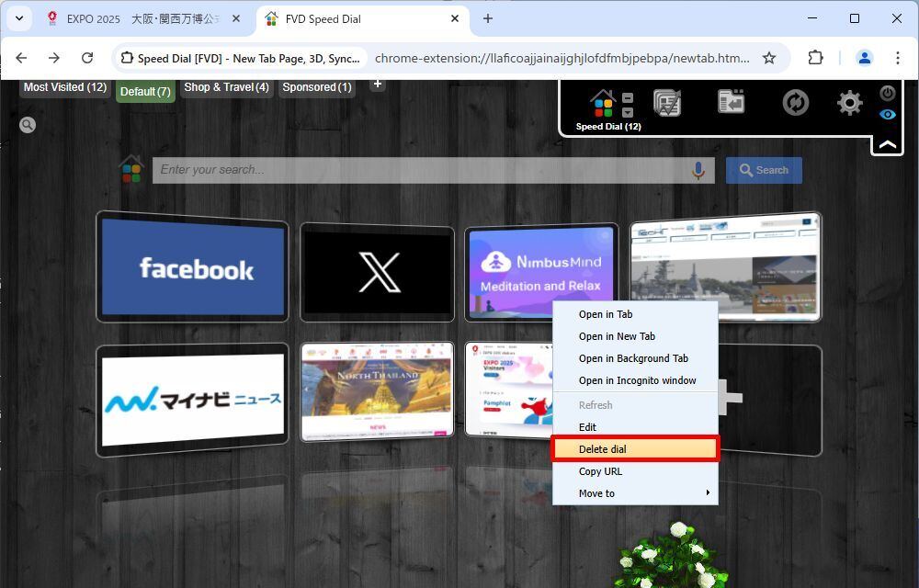The image size is (919, 588).
Task: Click the address bar URL text
Action: pos(562,58)
